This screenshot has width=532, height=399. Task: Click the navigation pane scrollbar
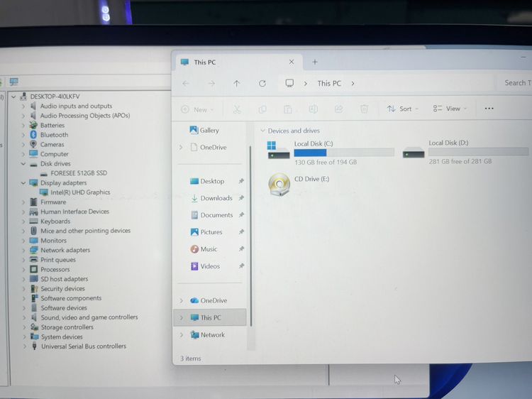pos(250,236)
